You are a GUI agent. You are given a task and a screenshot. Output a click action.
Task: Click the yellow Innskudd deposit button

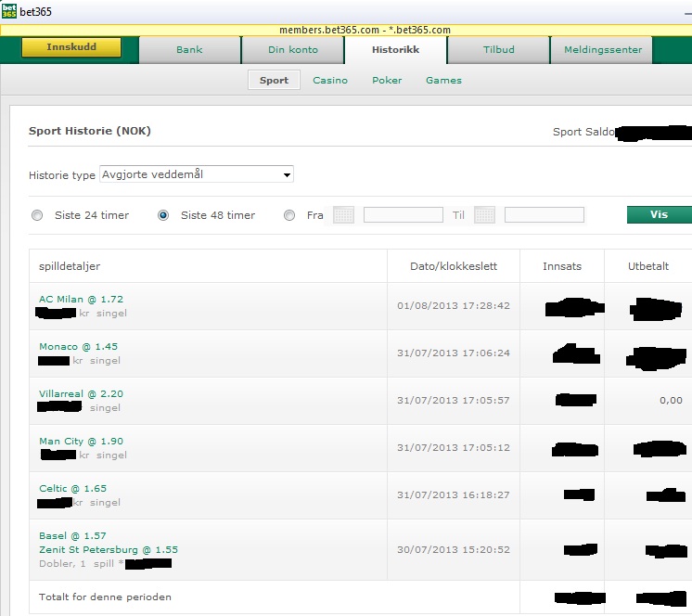71,47
